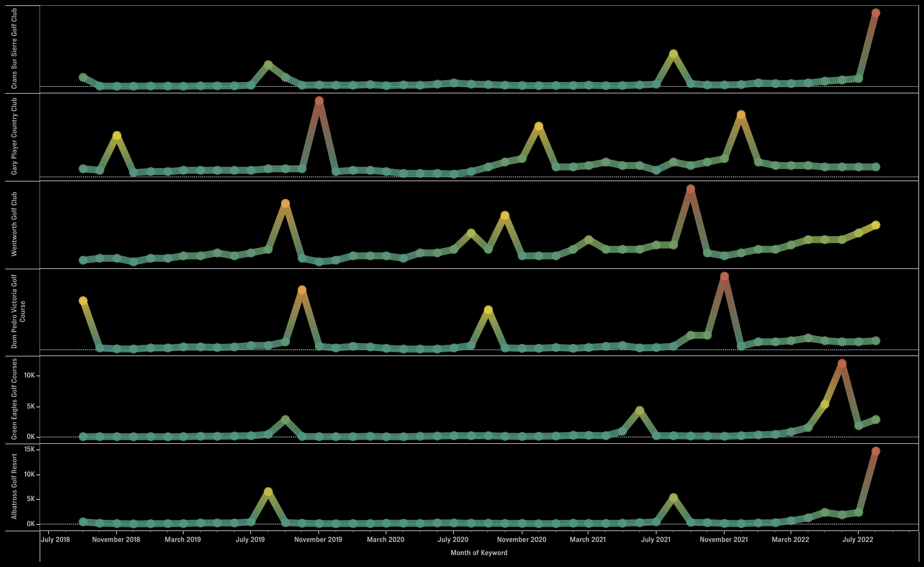
Task: Select Dom Pedro red peak, November 2021
Action: click(725, 276)
